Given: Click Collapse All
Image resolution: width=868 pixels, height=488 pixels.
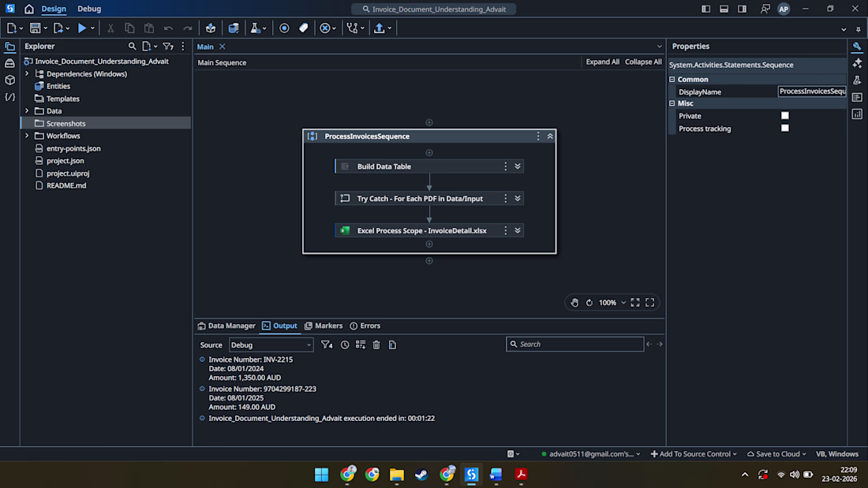Looking at the screenshot, I should (x=643, y=62).
